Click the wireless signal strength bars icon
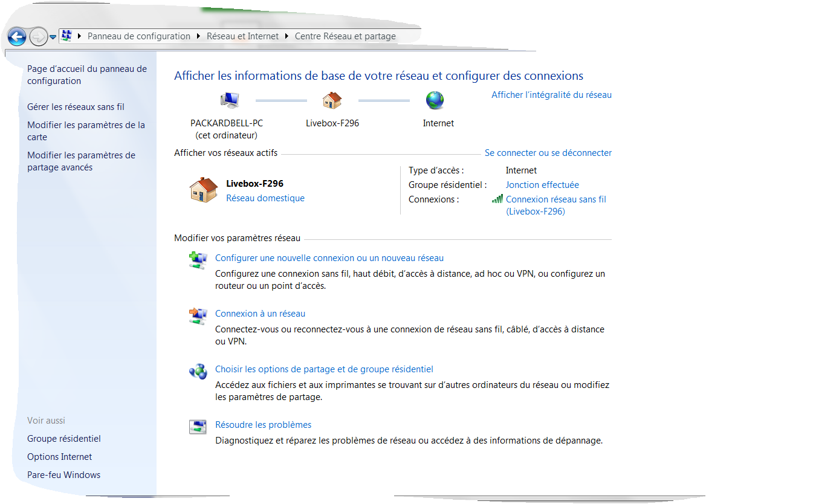The image size is (813, 504). click(497, 199)
